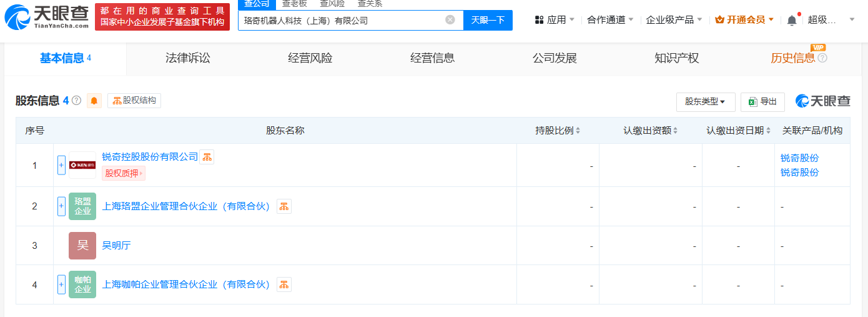This screenshot has width=868, height=317.
Task: Switch to the 法律诉讼 tab
Action: coord(188,58)
